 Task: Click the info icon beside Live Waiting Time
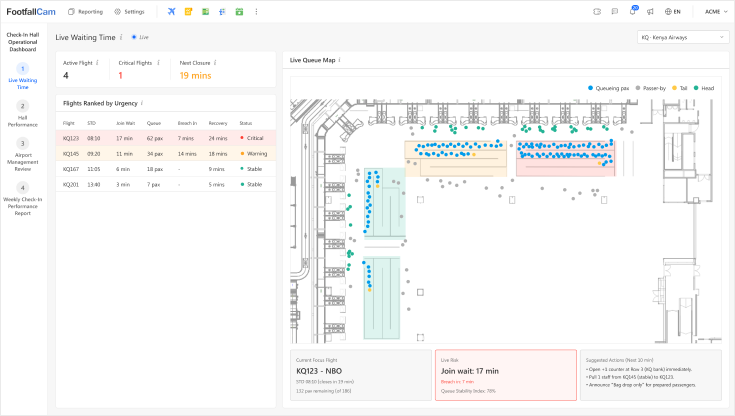pyautogui.click(x=121, y=37)
